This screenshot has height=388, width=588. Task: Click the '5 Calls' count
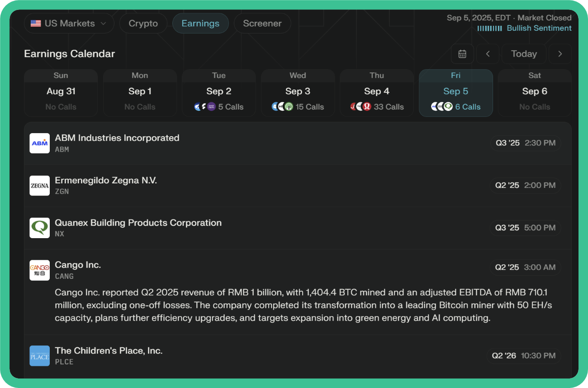(231, 107)
